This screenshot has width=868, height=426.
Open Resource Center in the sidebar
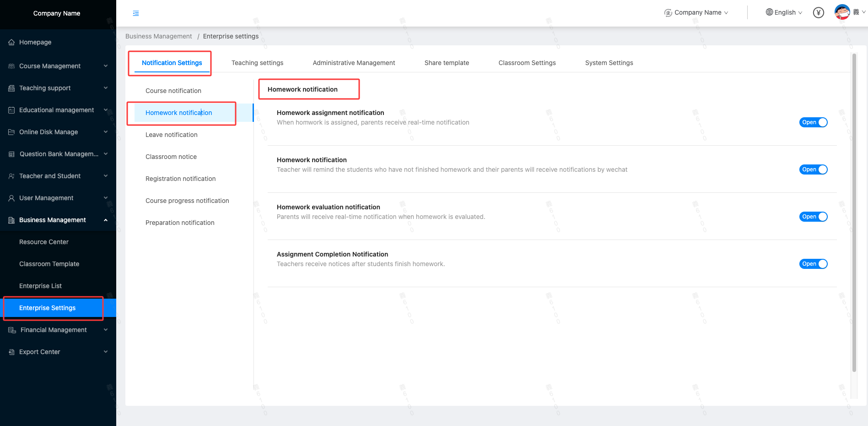click(x=44, y=242)
